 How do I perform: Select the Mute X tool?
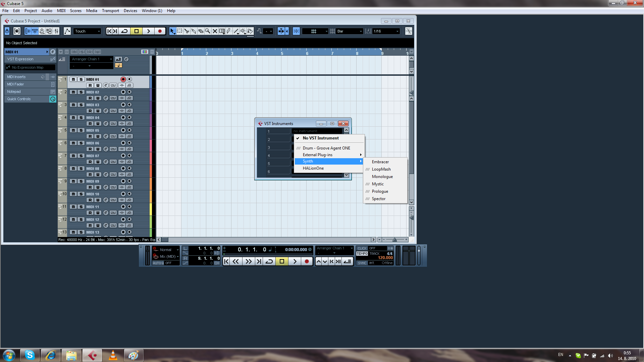click(215, 31)
